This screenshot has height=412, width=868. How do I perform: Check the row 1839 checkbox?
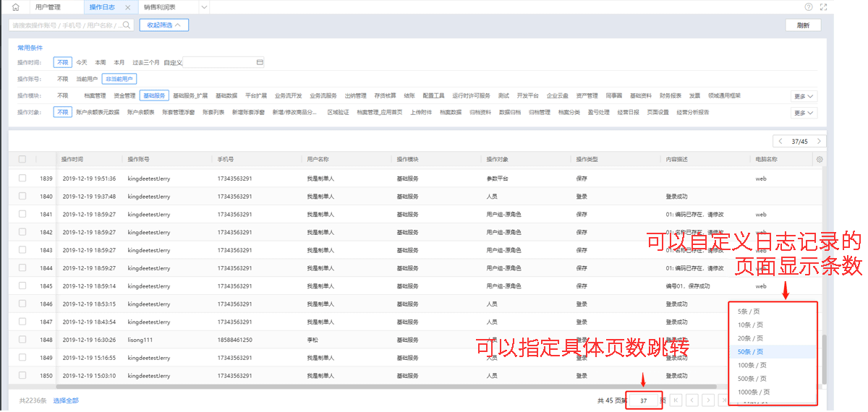pos(22,178)
